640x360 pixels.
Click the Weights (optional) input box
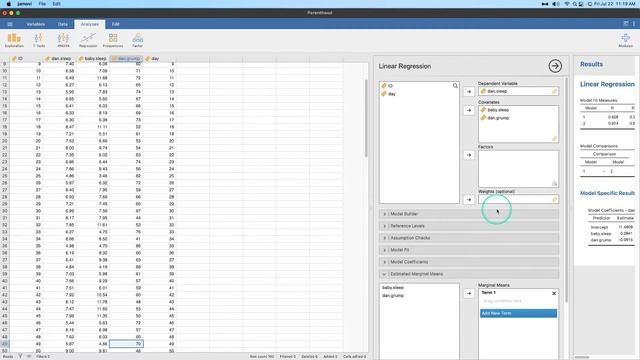[x=518, y=200]
